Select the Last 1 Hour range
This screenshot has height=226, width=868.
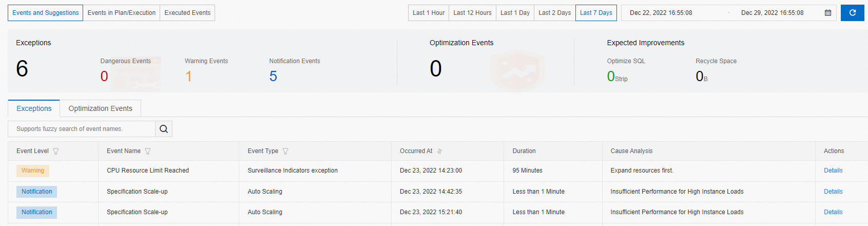point(429,13)
